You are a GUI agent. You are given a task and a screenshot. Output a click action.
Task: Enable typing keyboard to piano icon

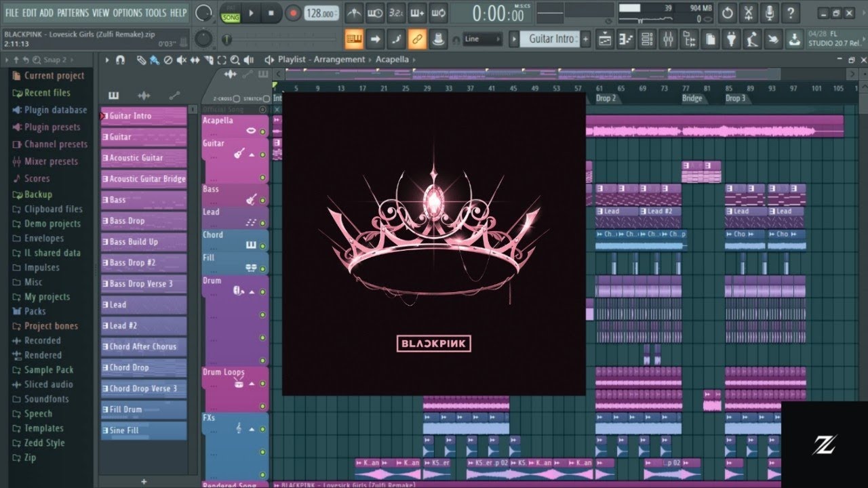[x=354, y=39]
